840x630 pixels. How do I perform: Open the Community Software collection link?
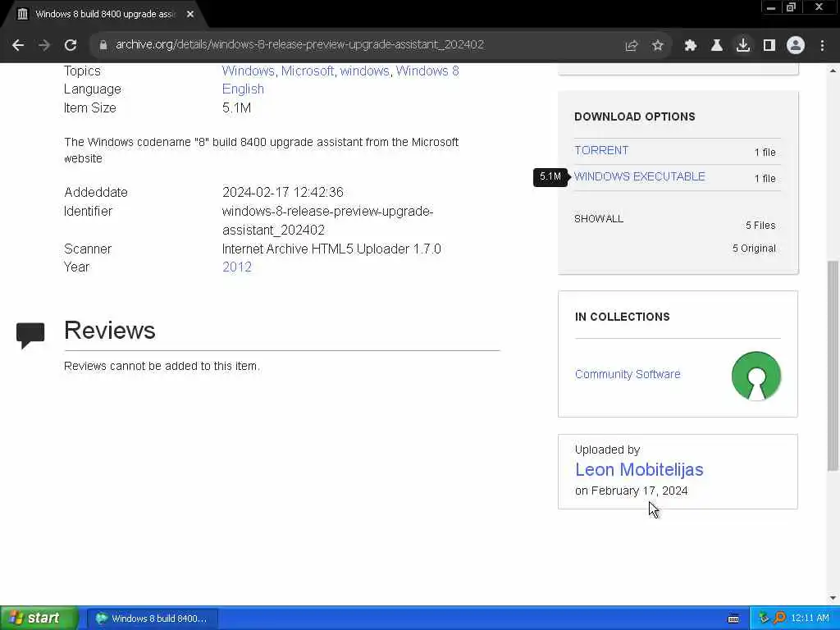[x=628, y=374]
